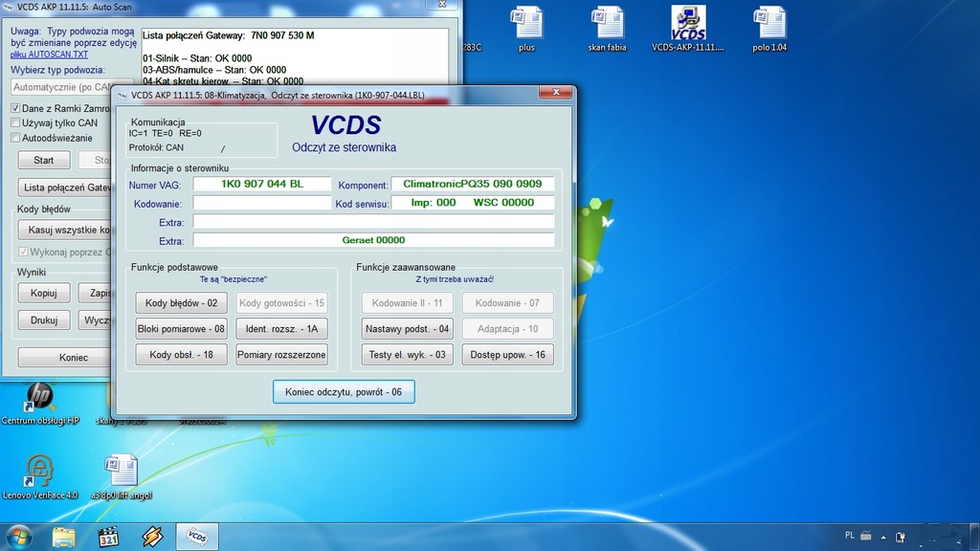Click the PL language indicator
Image resolution: width=980 pixels, height=551 pixels.
pos(850,536)
